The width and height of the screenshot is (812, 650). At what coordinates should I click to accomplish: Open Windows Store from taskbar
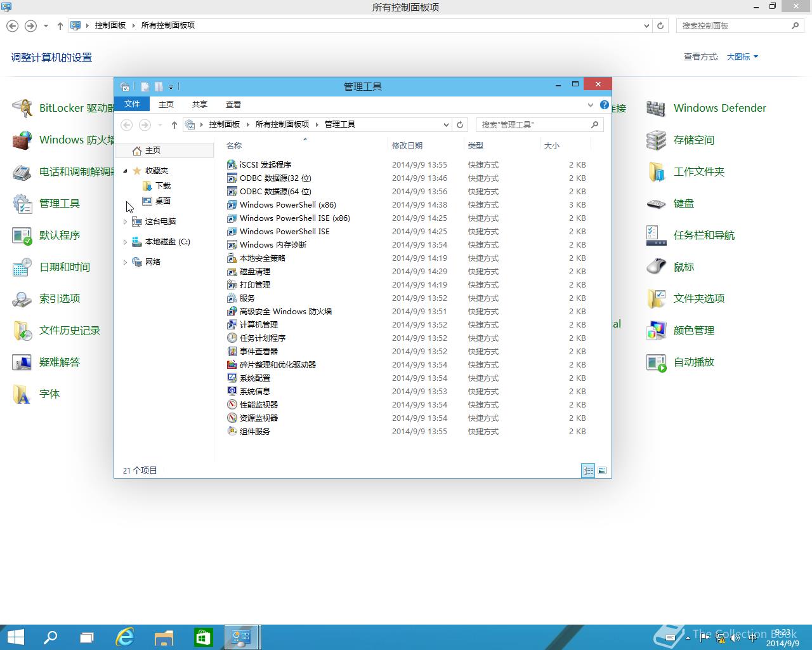[x=203, y=637]
